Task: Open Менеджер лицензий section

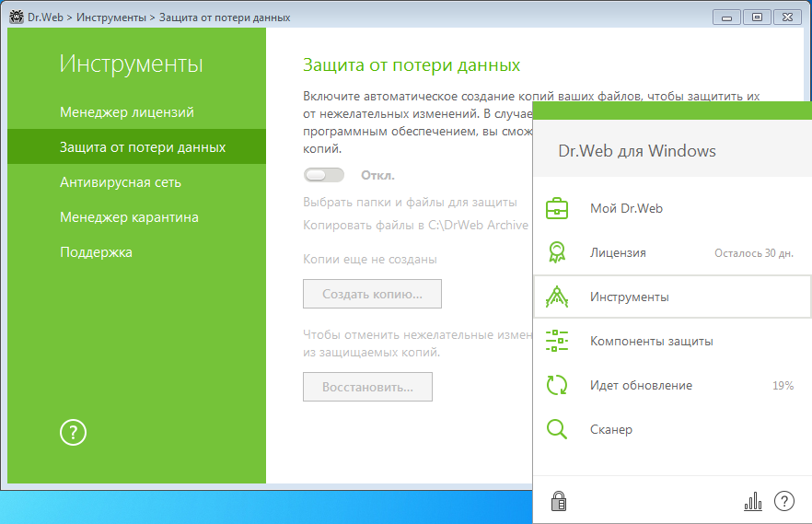Action: tap(127, 111)
